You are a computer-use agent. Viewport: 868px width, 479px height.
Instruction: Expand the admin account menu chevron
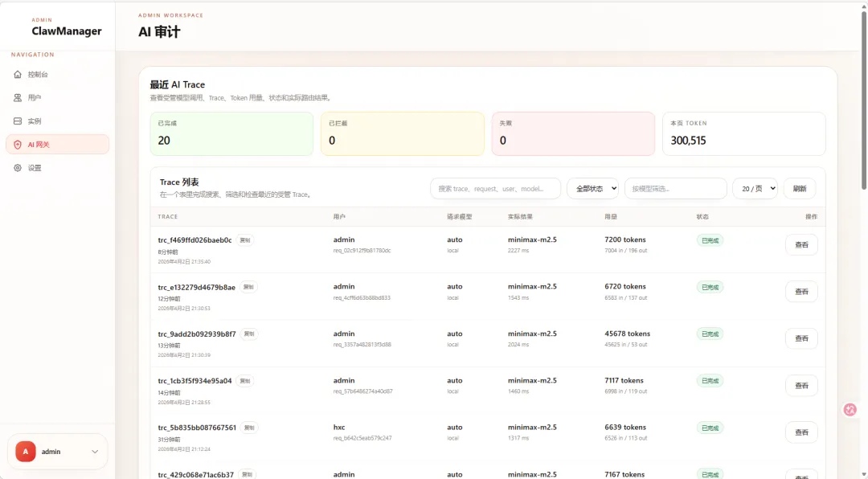(95, 452)
